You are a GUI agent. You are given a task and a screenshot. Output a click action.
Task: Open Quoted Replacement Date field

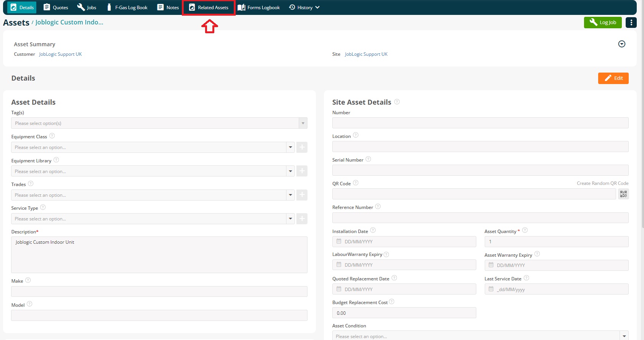coord(404,289)
